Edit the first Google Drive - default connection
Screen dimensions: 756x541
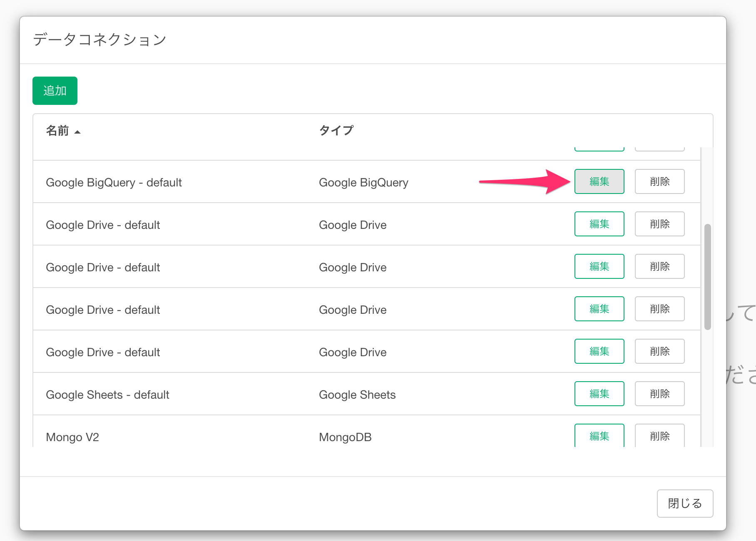tap(599, 224)
